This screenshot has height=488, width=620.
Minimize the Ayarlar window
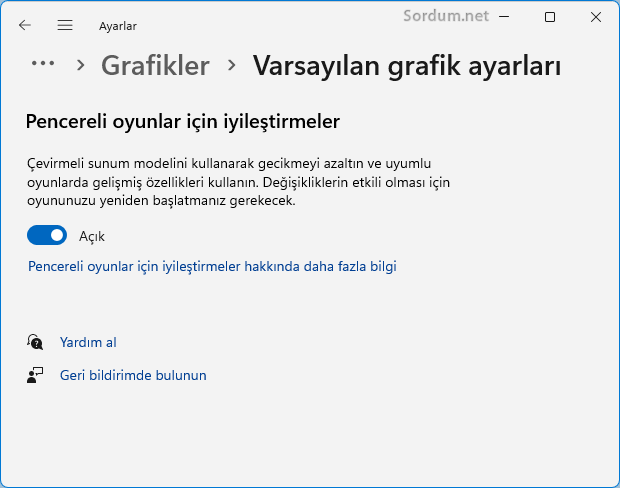tap(504, 17)
